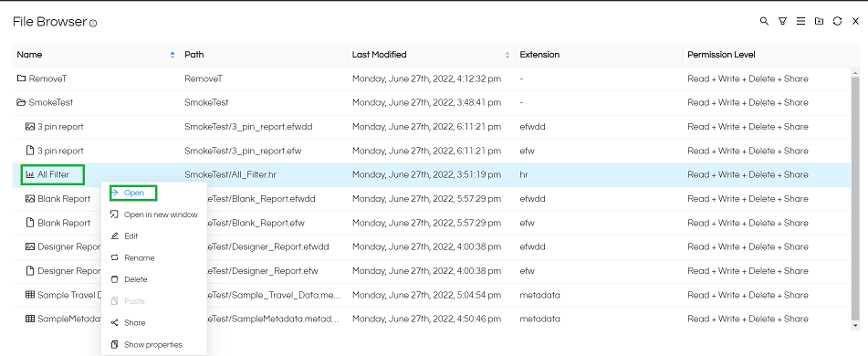The height and width of the screenshot is (356, 868).
Task: Click the Name column header label
Action: [29, 55]
